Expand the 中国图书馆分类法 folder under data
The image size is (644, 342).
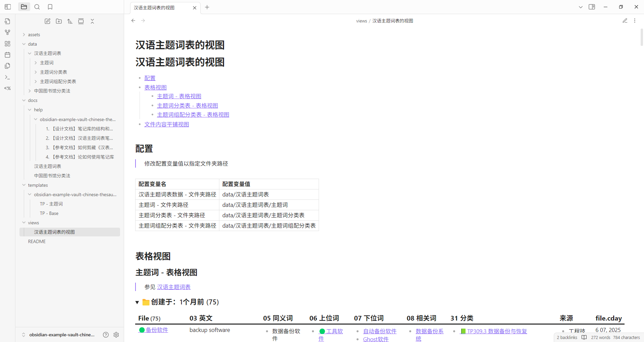coord(52,91)
